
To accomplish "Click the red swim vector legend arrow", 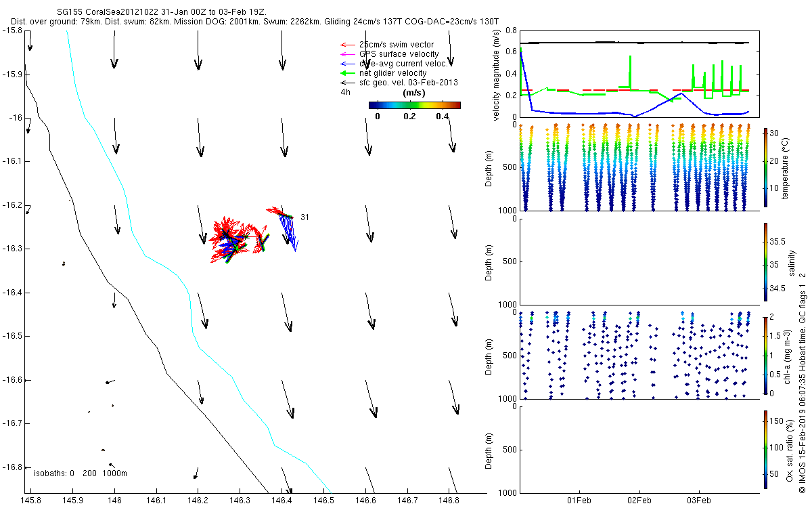I will 348,45.
